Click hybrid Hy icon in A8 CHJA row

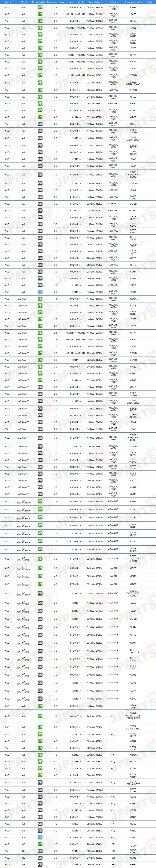coord(40,837)
